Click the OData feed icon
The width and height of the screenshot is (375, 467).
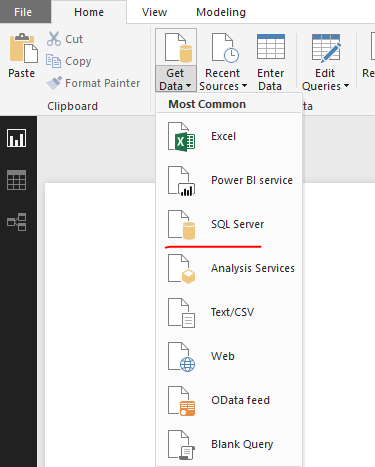point(181,401)
